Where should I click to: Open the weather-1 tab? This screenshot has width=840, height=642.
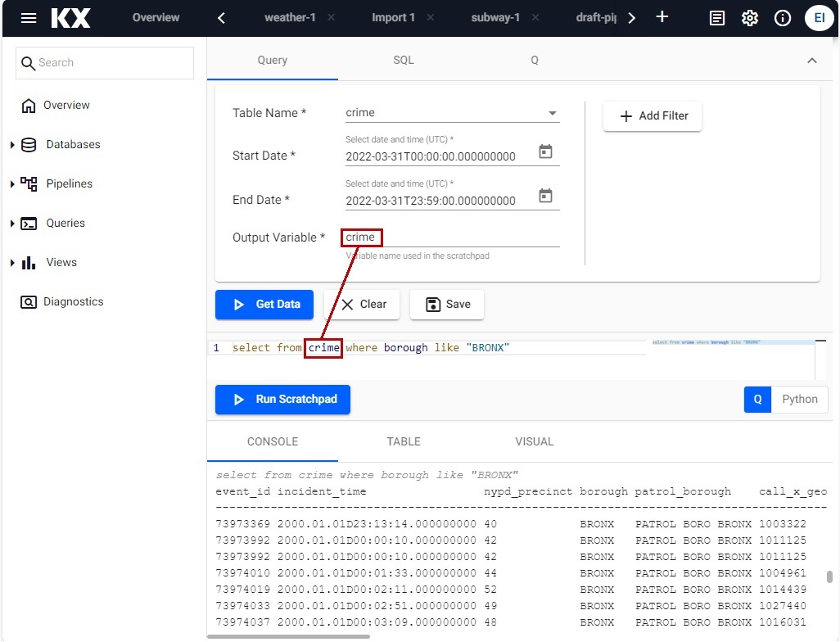290,18
